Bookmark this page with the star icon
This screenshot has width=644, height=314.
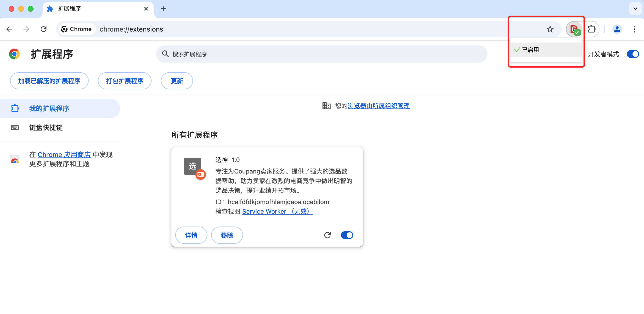[x=550, y=29]
